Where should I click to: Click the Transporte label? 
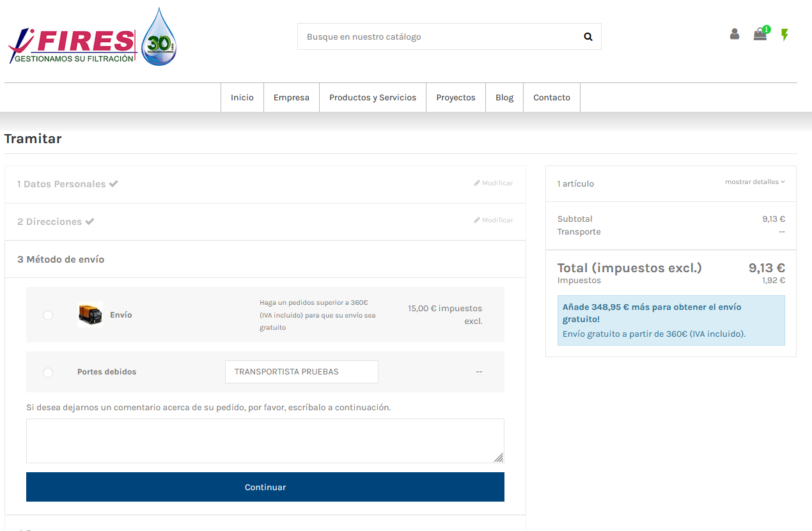[579, 232]
